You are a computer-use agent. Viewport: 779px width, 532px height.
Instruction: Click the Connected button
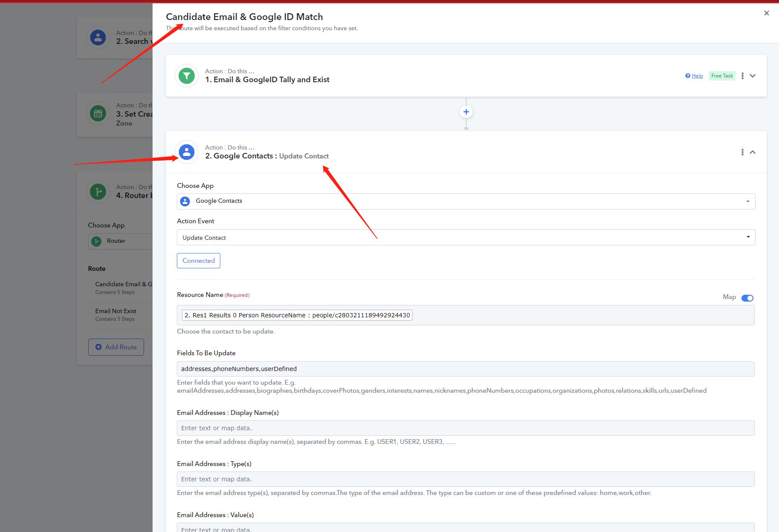199,261
